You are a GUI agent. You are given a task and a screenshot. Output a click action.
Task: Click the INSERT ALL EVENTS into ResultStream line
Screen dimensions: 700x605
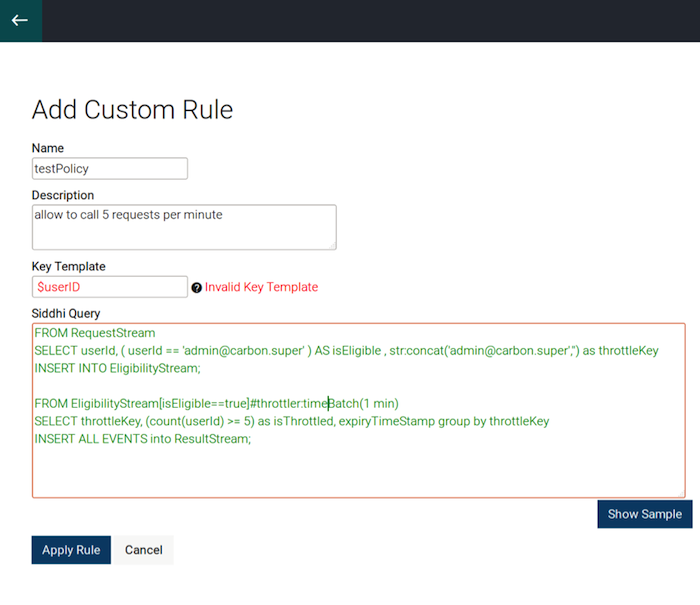(x=143, y=439)
